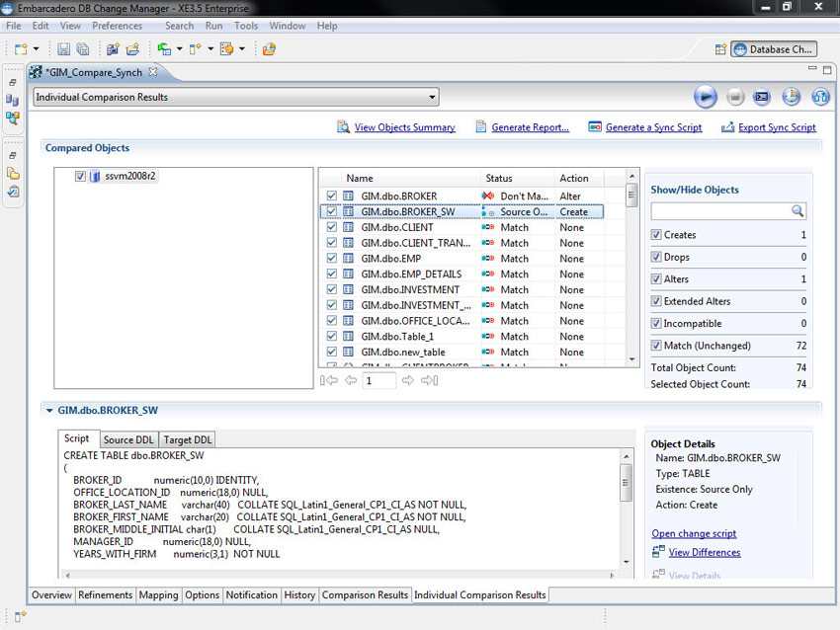Click the ssvm2008r2 datasource icon
The image size is (840, 630).
pos(95,176)
